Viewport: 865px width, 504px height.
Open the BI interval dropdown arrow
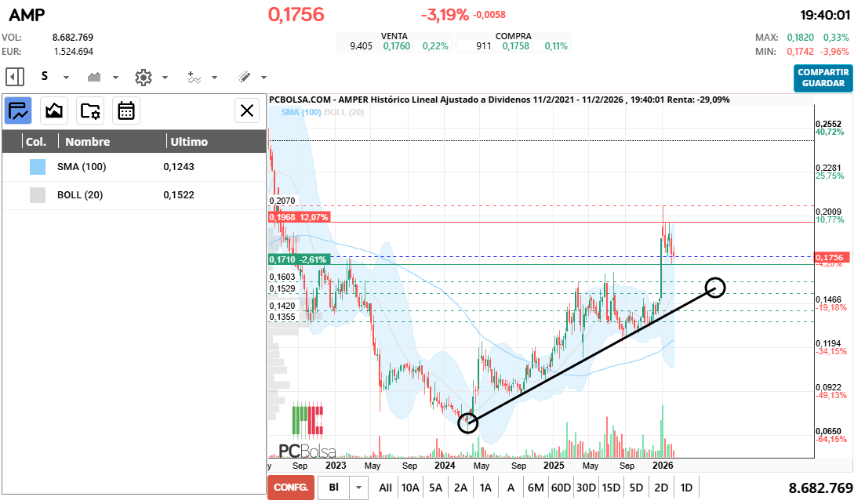(x=361, y=487)
